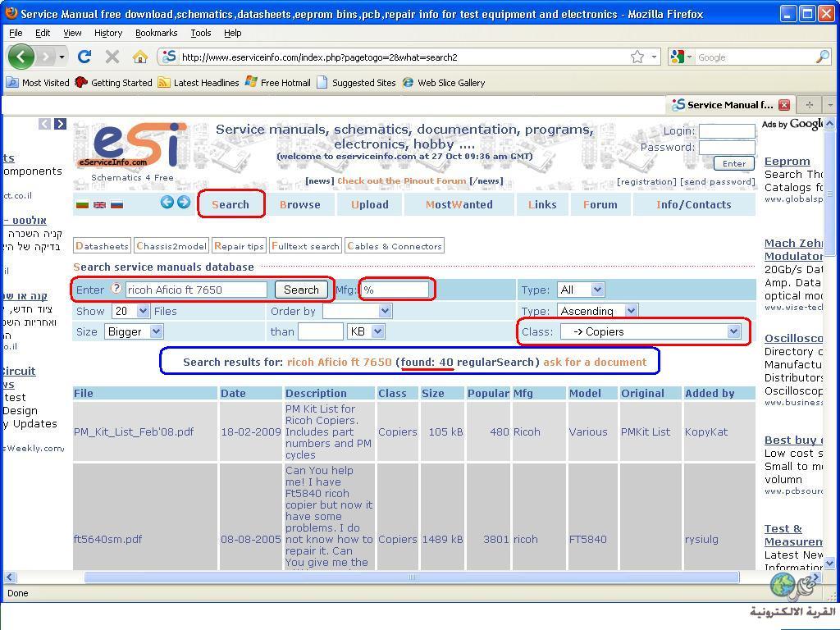Open the View menu
The image size is (840, 630).
coord(72,33)
